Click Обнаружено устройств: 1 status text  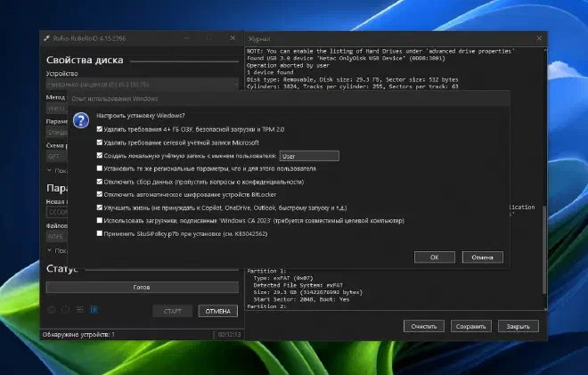click(78, 335)
